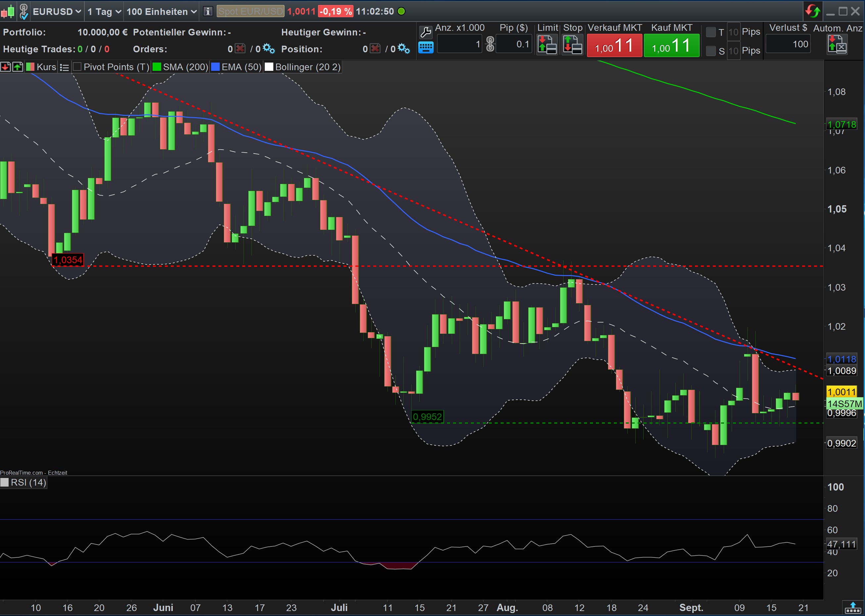Image resolution: width=865 pixels, height=616 pixels.
Task: Focus the Anz. x1.000 quantity field
Action: (460, 44)
